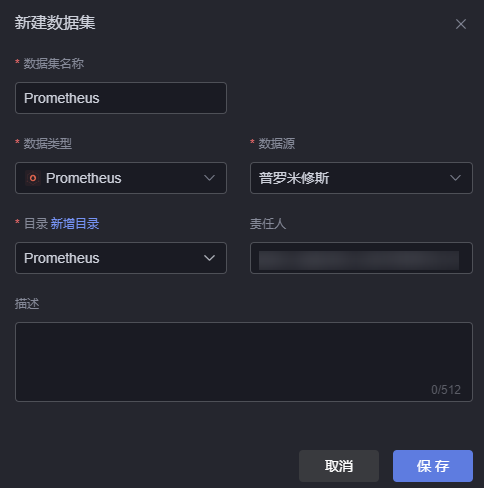
Task: Click the 0/512 character counter
Action: point(446,389)
